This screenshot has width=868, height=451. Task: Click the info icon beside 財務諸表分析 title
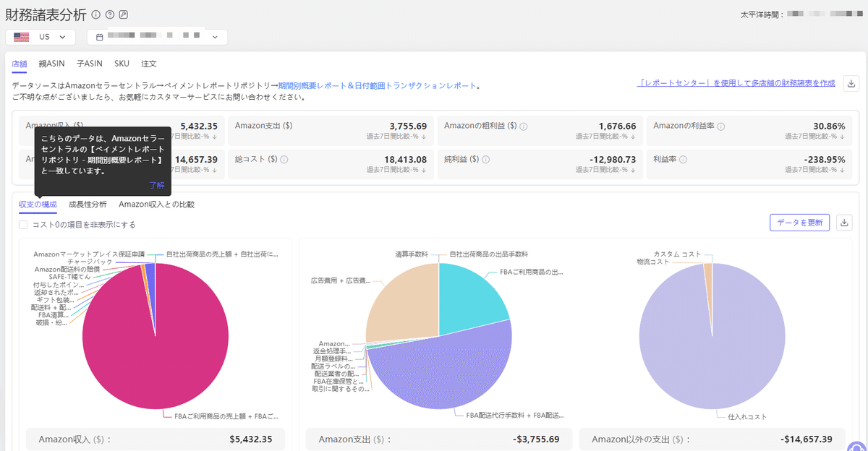[96, 14]
